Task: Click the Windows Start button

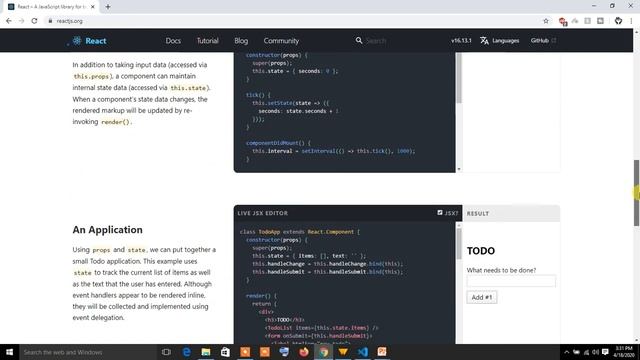Action: (x=9, y=352)
